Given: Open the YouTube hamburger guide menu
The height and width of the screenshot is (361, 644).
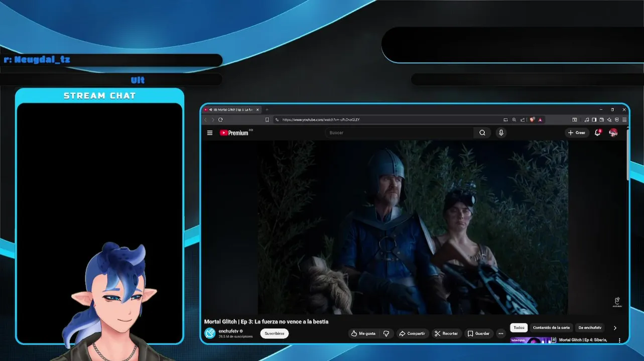Looking at the screenshot, I should coord(210,133).
